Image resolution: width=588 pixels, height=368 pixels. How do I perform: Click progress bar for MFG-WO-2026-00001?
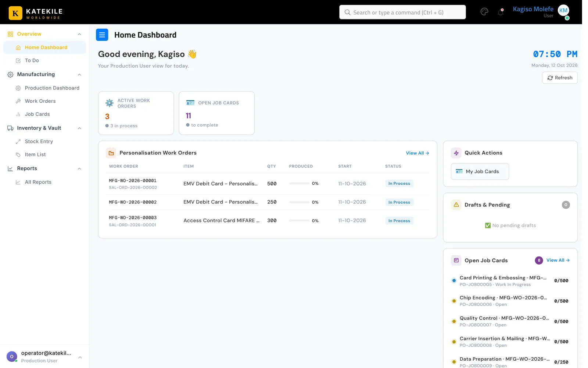[x=299, y=183]
